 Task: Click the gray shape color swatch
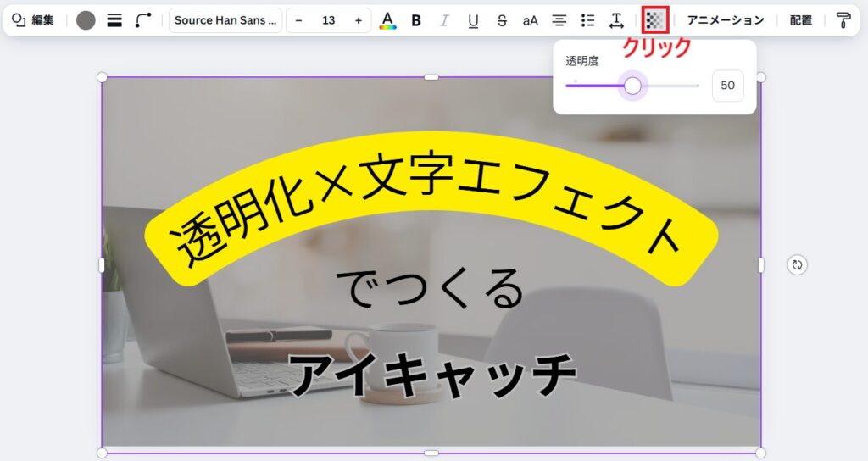tap(86, 20)
